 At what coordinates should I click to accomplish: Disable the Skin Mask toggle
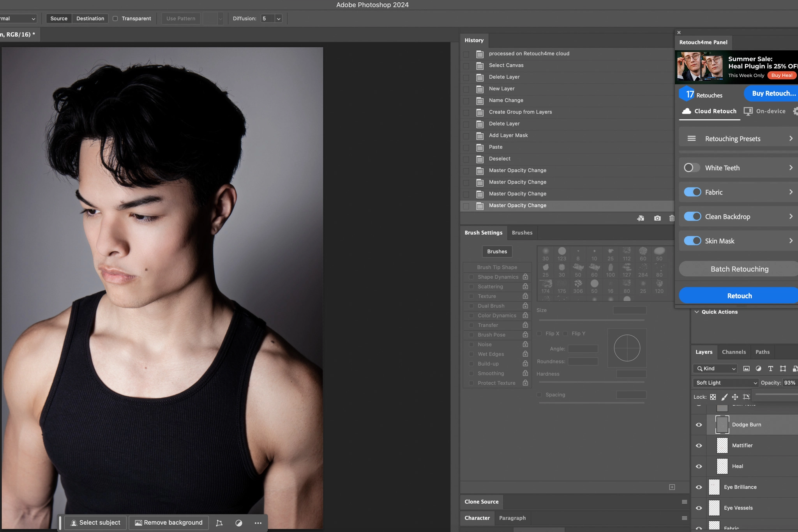[x=693, y=240]
